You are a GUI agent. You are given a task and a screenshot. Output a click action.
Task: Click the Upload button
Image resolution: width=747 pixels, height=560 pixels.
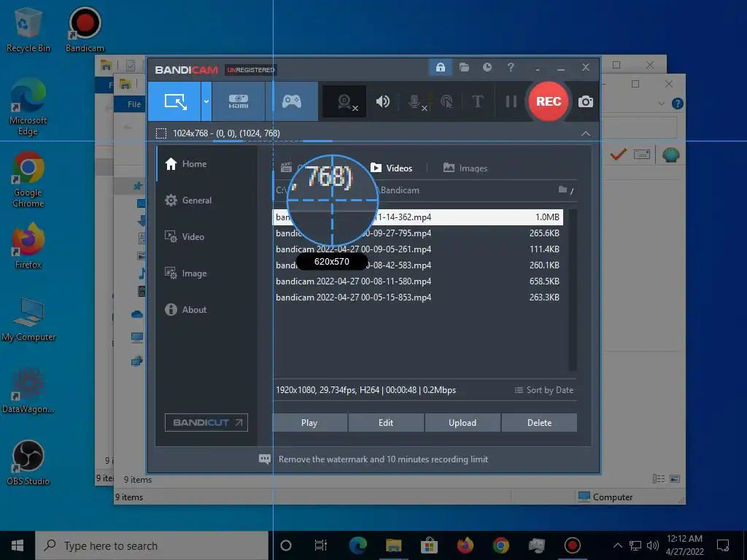[x=462, y=422]
